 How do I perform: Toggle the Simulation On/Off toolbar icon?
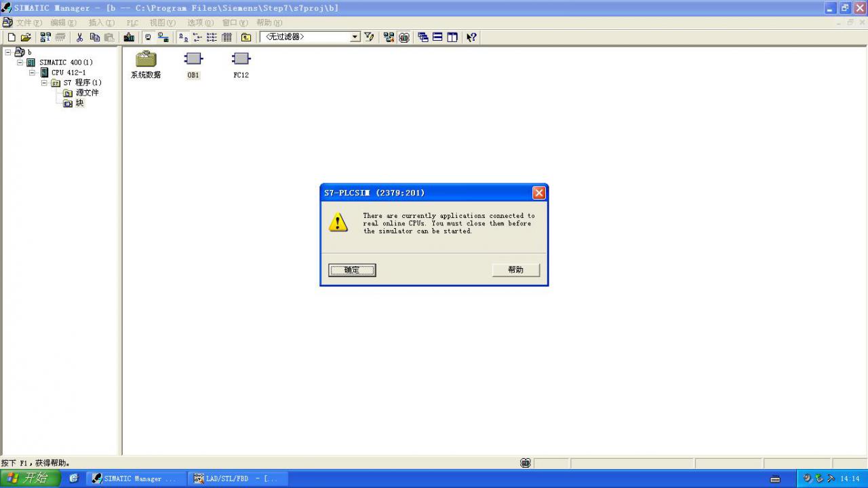404,37
